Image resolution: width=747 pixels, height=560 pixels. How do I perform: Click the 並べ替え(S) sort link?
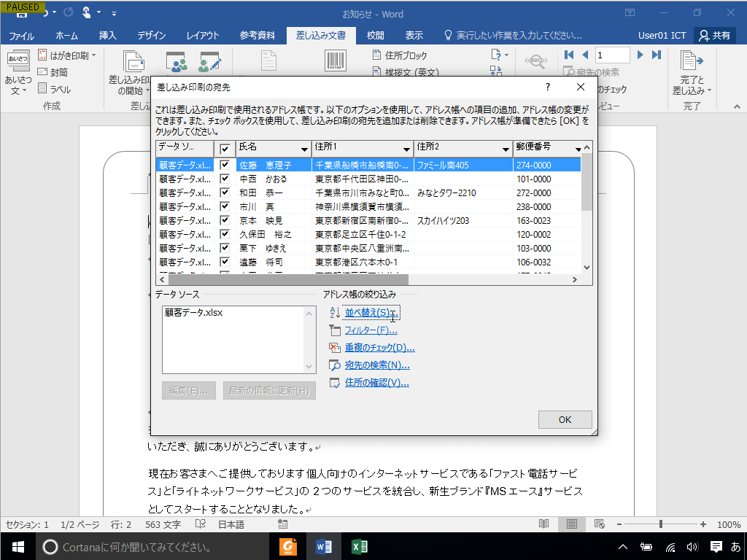pos(371,312)
